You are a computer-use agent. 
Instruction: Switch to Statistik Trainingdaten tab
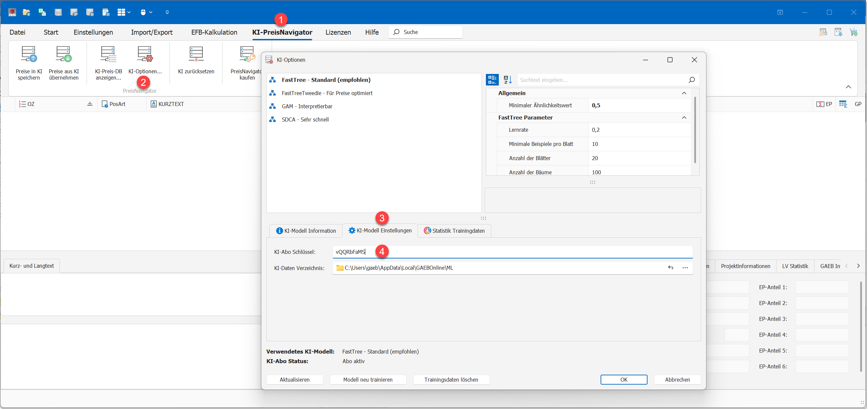454,231
